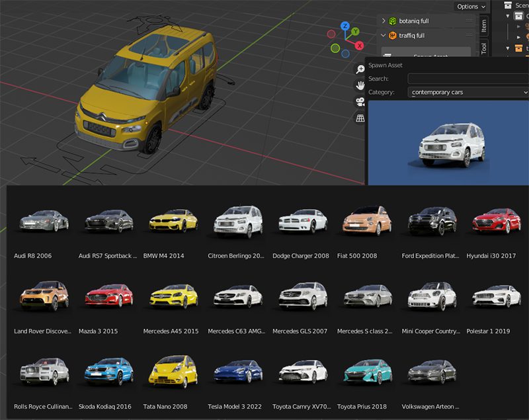Image resolution: width=529 pixels, height=420 pixels.
Task: Switch to the Item sidebar tab
Action: (x=484, y=25)
